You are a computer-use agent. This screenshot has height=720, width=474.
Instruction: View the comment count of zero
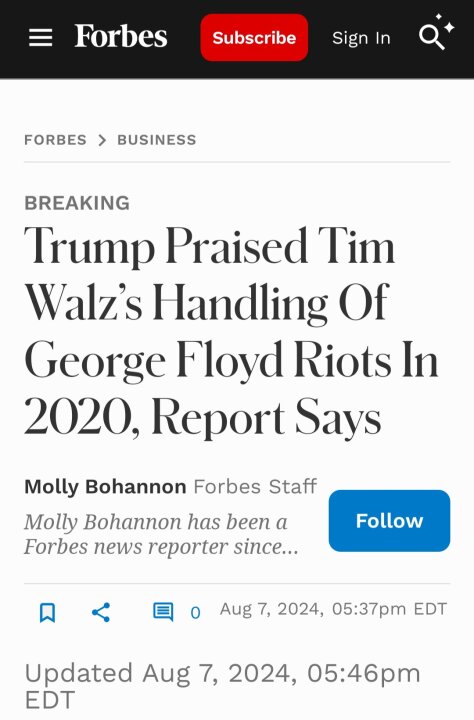(x=195, y=613)
